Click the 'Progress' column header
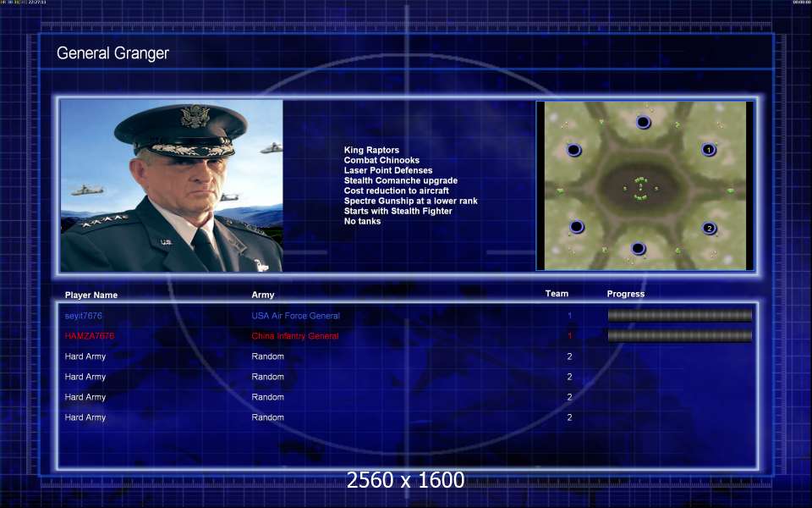 point(626,294)
